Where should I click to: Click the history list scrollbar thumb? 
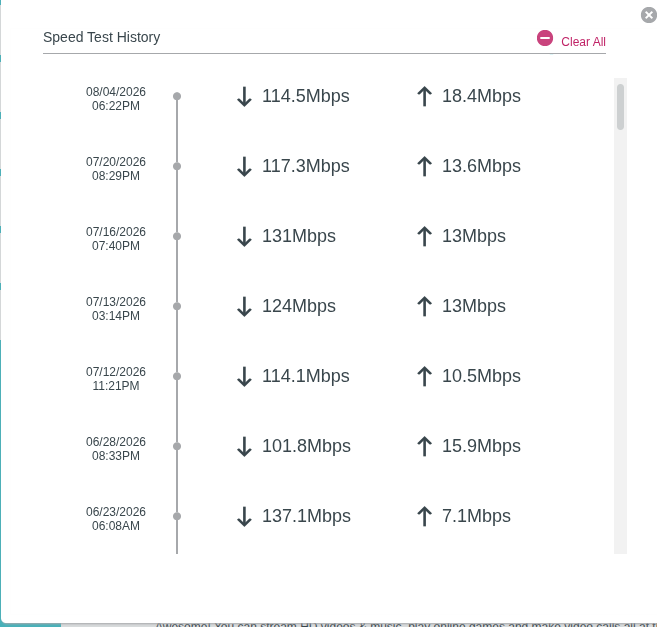[x=621, y=107]
